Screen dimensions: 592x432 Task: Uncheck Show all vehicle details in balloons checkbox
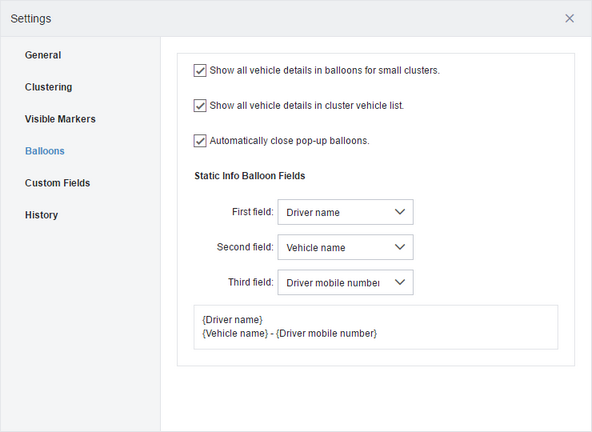(200, 71)
